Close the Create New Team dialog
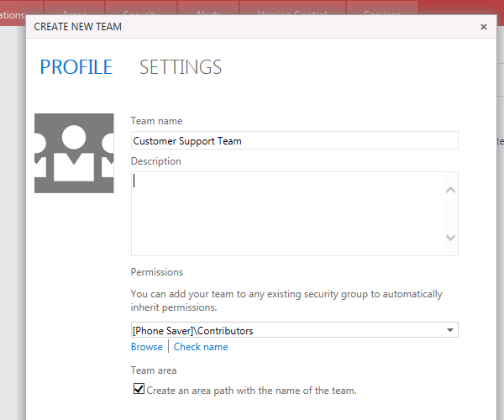The width and height of the screenshot is (504, 420). point(484,27)
